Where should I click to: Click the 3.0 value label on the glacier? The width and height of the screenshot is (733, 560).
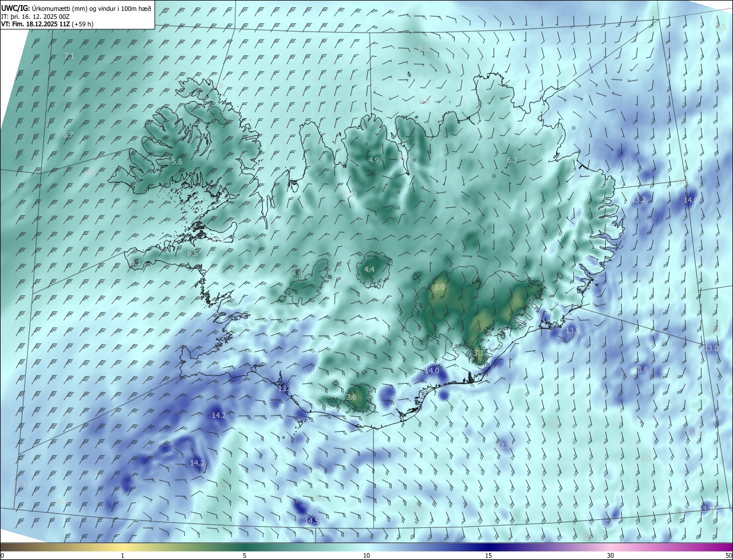[440, 287]
